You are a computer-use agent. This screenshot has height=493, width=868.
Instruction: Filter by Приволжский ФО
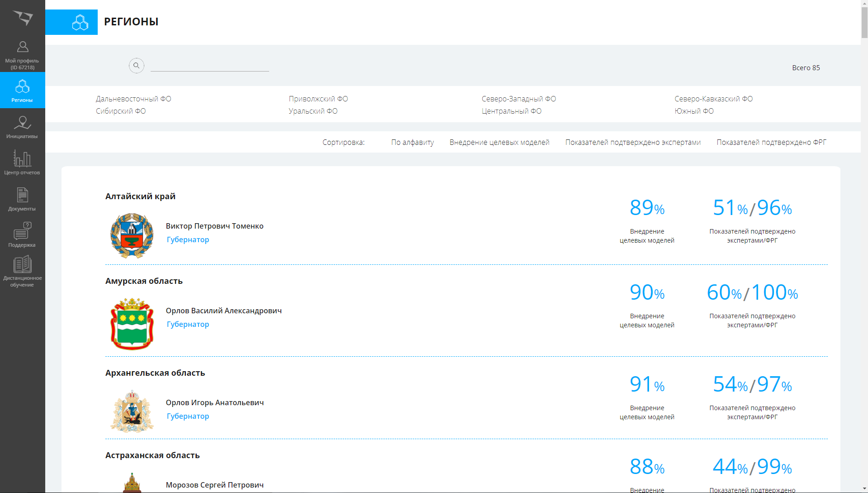coord(318,99)
